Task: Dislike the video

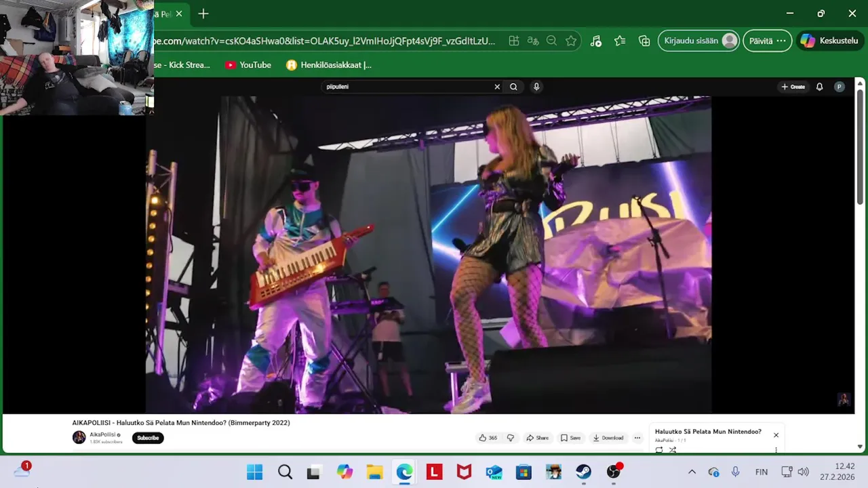Action: click(511, 438)
